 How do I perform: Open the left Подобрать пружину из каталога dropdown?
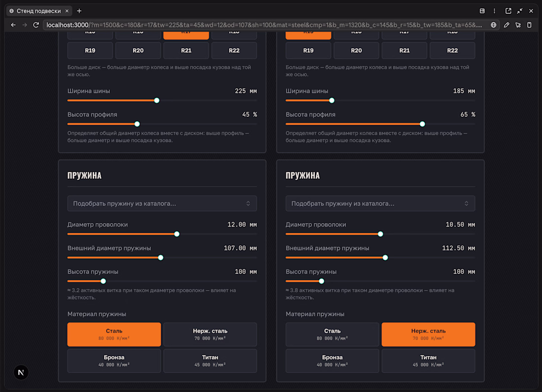coord(162,203)
